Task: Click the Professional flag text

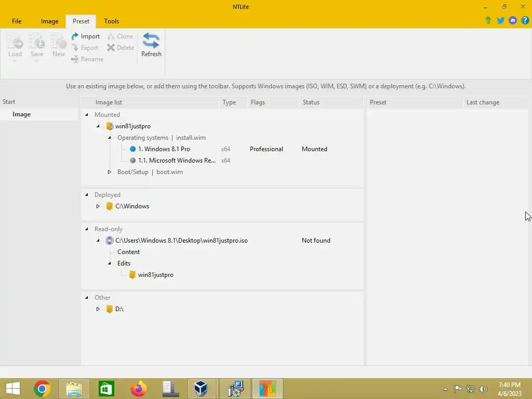Action: pyautogui.click(x=267, y=149)
